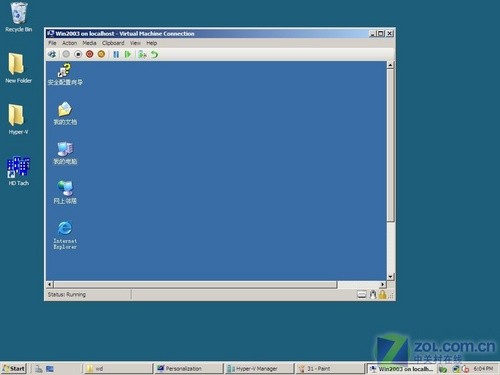Select the My Documents icon in VM desktop
This screenshot has width=500, height=375.
point(65,113)
